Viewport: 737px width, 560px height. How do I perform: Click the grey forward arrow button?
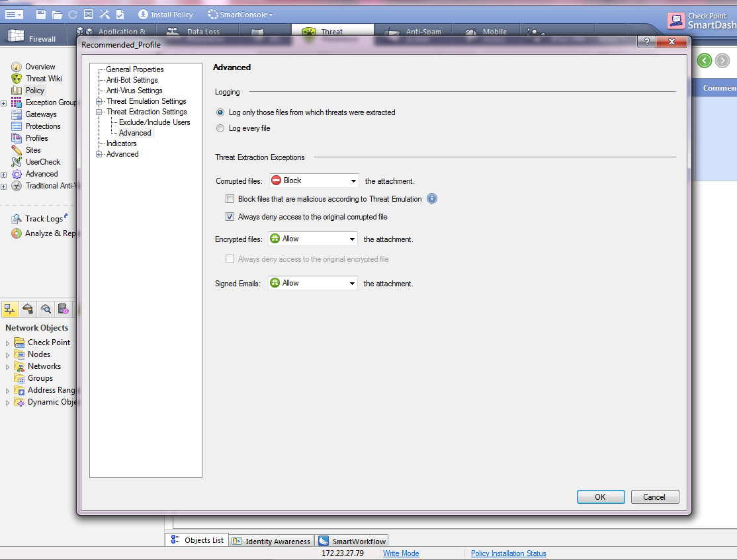click(722, 61)
